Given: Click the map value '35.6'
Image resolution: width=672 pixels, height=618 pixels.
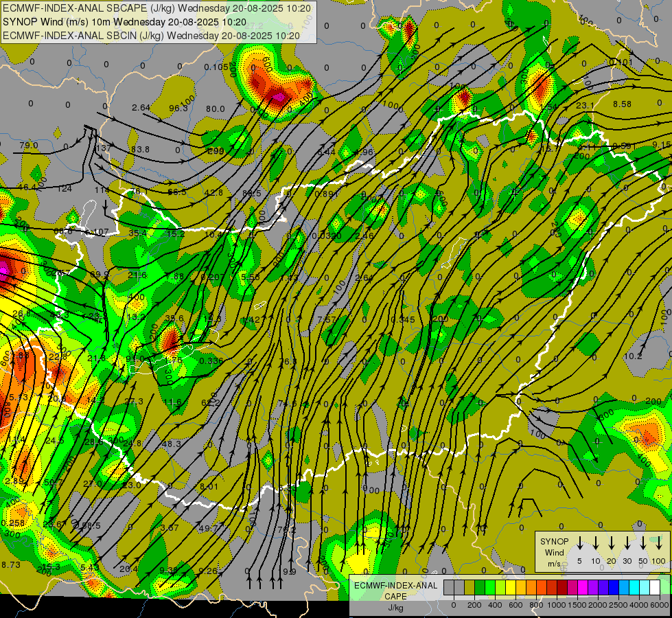Looking at the screenshot, I should 174,318.
